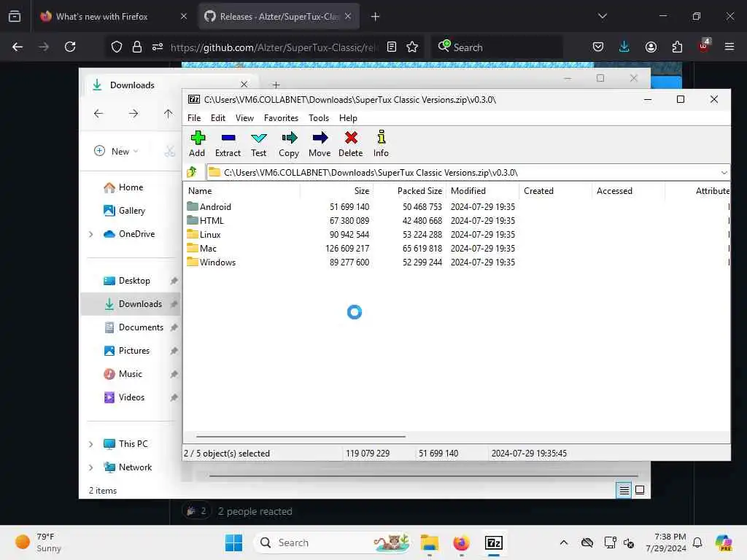
Task: Switch Explorer to details view
Action: point(624,490)
